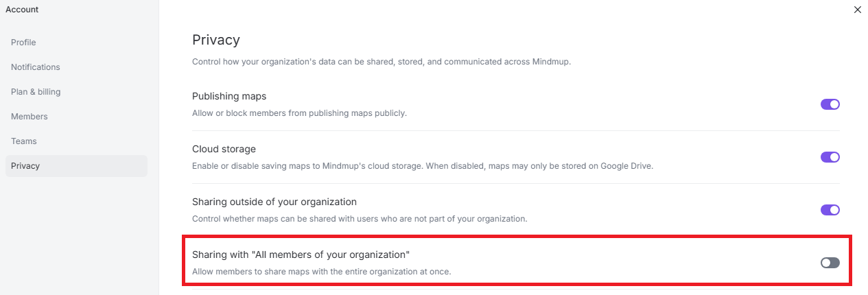868x295 pixels.
Task: Click the Cloud storage description text
Action: [423, 165]
